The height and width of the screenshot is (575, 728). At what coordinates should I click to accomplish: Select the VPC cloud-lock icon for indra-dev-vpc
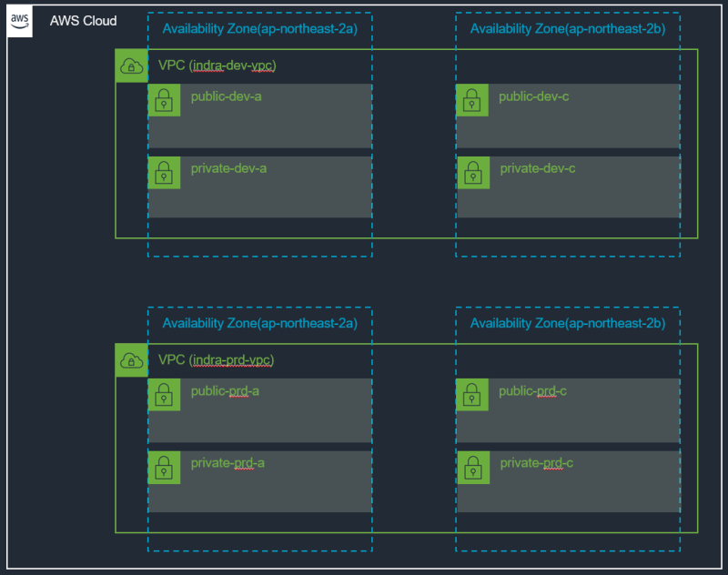pos(131,66)
